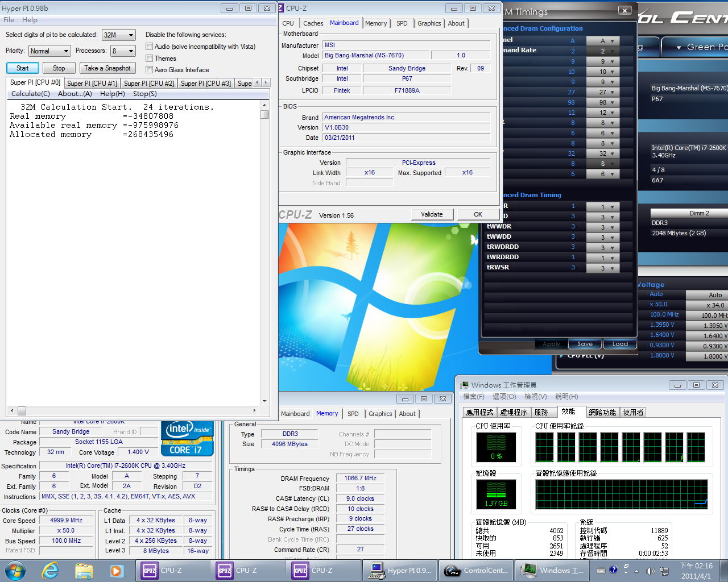
Task: Click the 1.6400 V voltage field
Action: coord(707,336)
